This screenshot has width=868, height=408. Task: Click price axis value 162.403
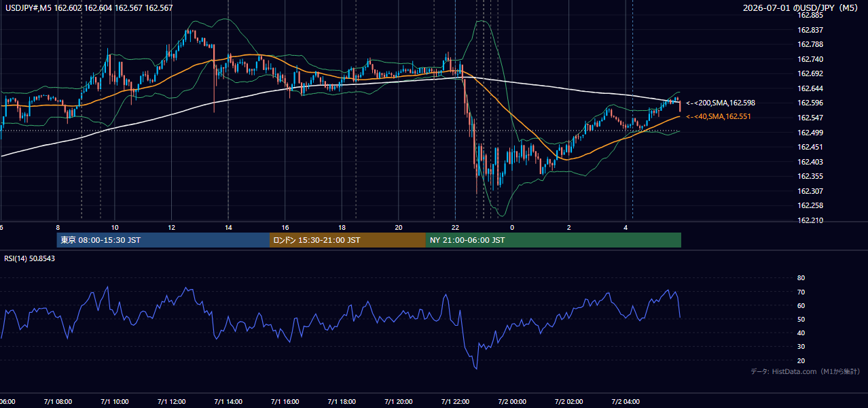pos(810,162)
